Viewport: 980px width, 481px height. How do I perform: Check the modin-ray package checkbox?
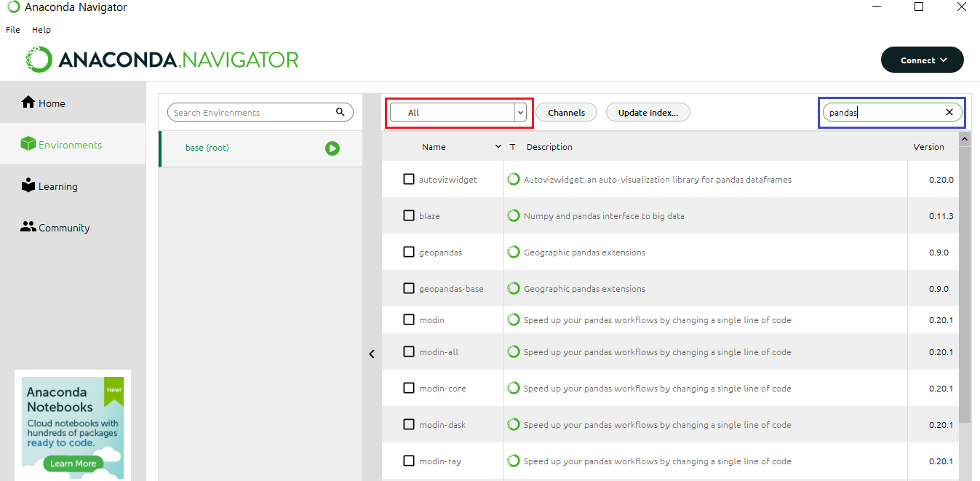[x=409, y=461]
